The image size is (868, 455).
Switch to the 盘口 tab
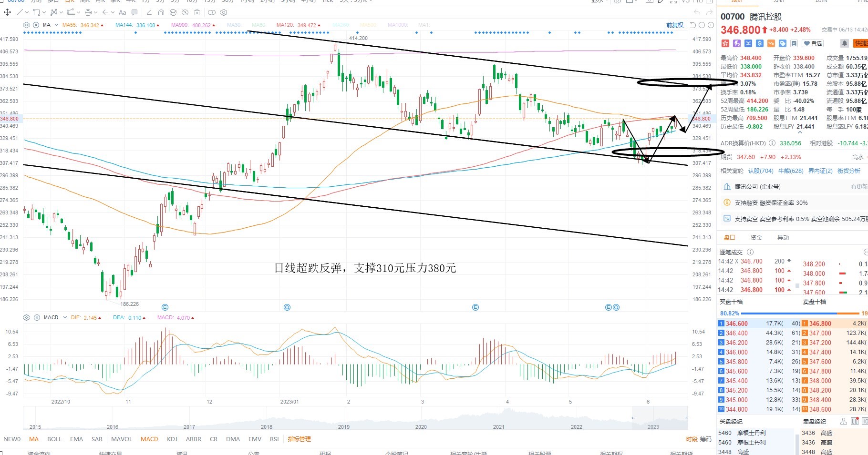tap(729, 237)
